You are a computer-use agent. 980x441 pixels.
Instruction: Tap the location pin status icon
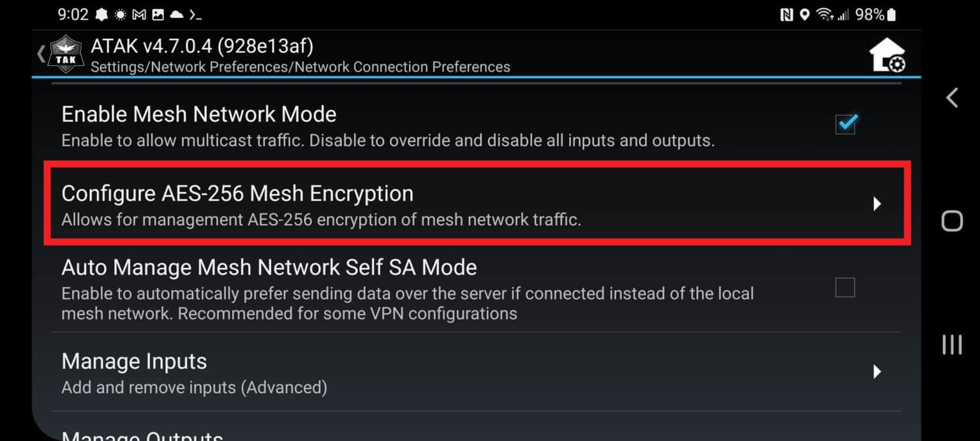tap(805, 15)
